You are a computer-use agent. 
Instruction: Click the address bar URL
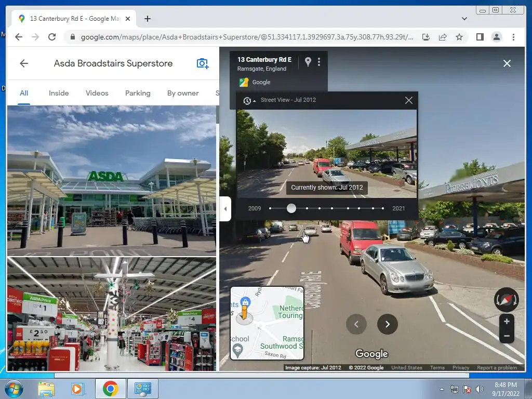pos(247,37)
